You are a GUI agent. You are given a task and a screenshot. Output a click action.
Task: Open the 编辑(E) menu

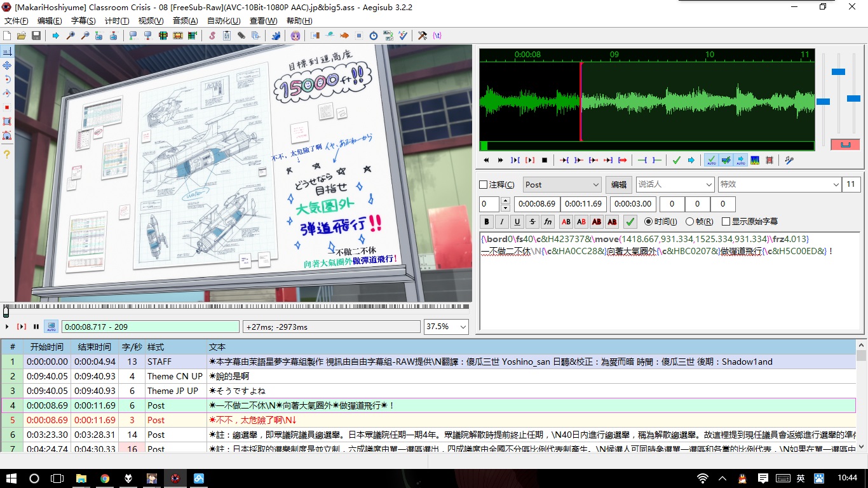(x=50, y=20)
